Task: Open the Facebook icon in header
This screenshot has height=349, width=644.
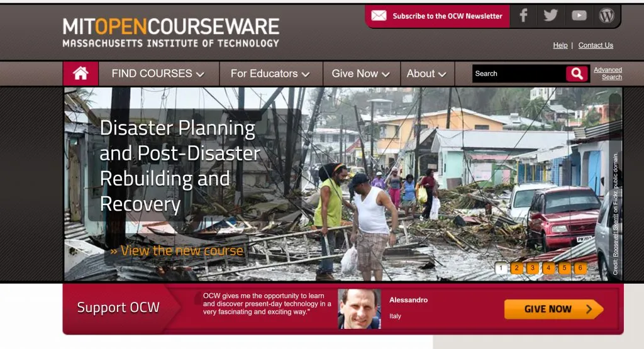Action: pos(523,16)
